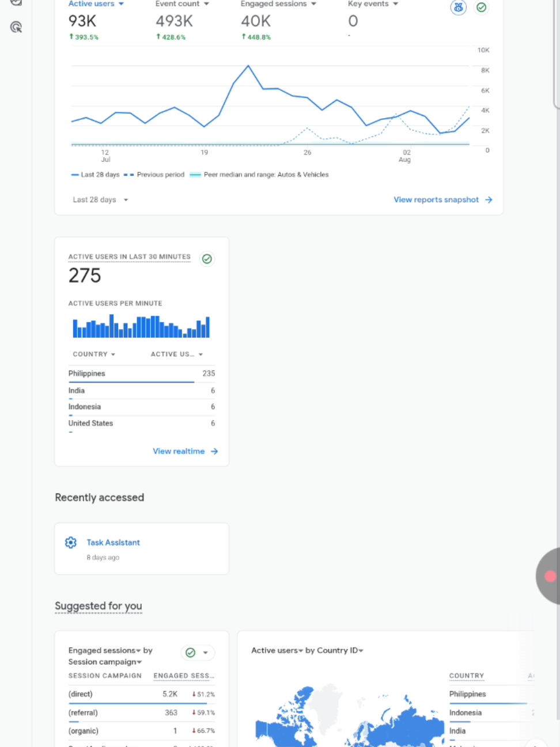
Task: Select the India row in realtime table
Action: [142, 391]
